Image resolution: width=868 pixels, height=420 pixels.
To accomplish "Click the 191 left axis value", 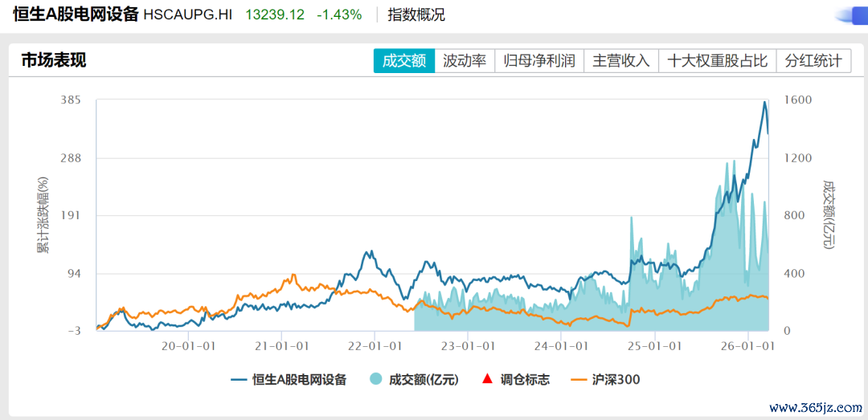I will click(72, 216).
